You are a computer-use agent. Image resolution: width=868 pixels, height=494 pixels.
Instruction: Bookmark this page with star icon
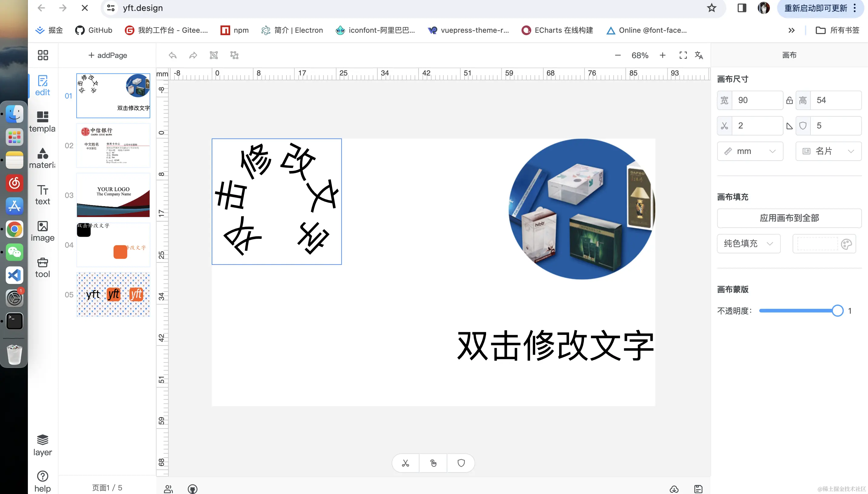tap(711, 8)
